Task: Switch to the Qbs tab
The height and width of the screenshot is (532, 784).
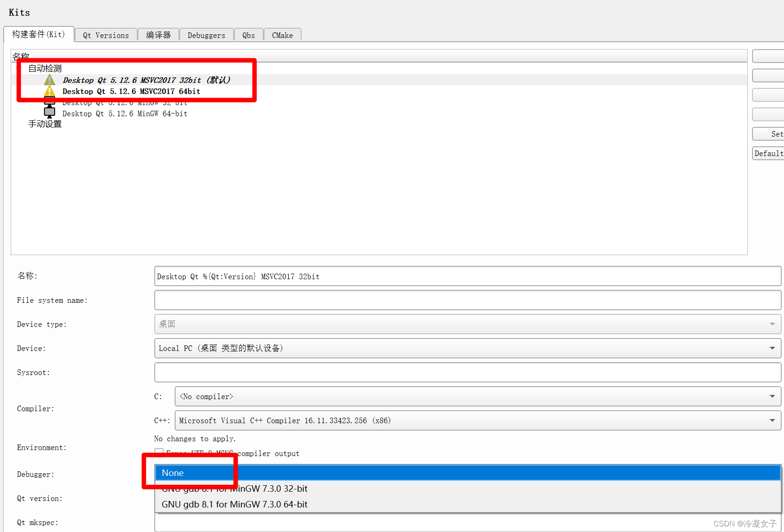Action: [248, 35]
